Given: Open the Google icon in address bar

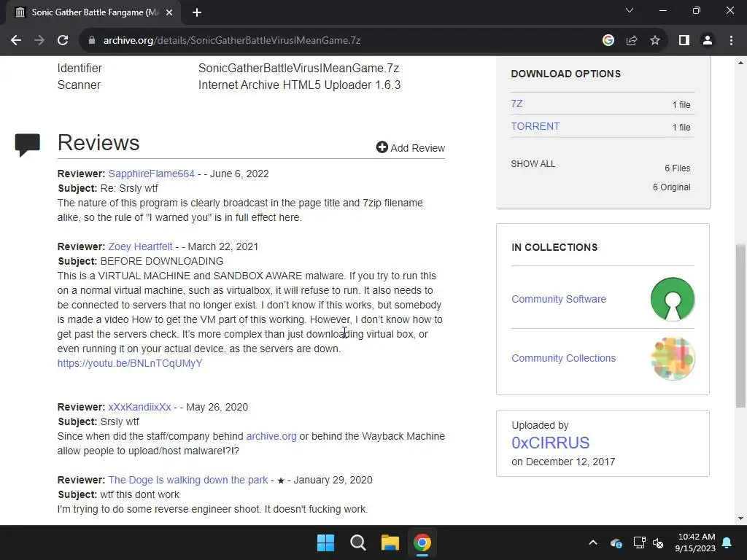Looking at the screenshot, I should pos(608,41).
